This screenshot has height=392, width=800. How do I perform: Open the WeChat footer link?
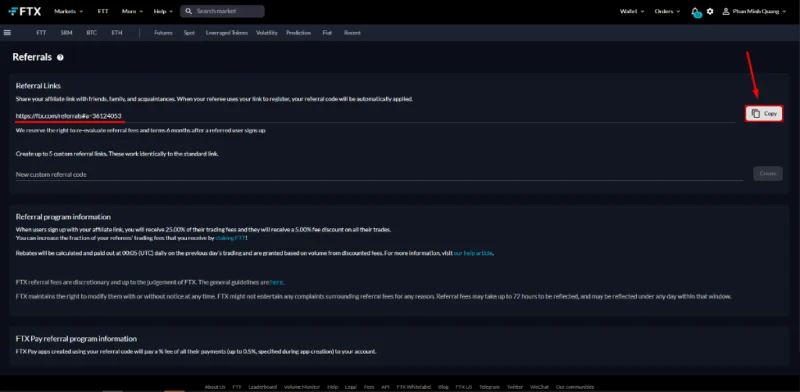tap(539, 387)
